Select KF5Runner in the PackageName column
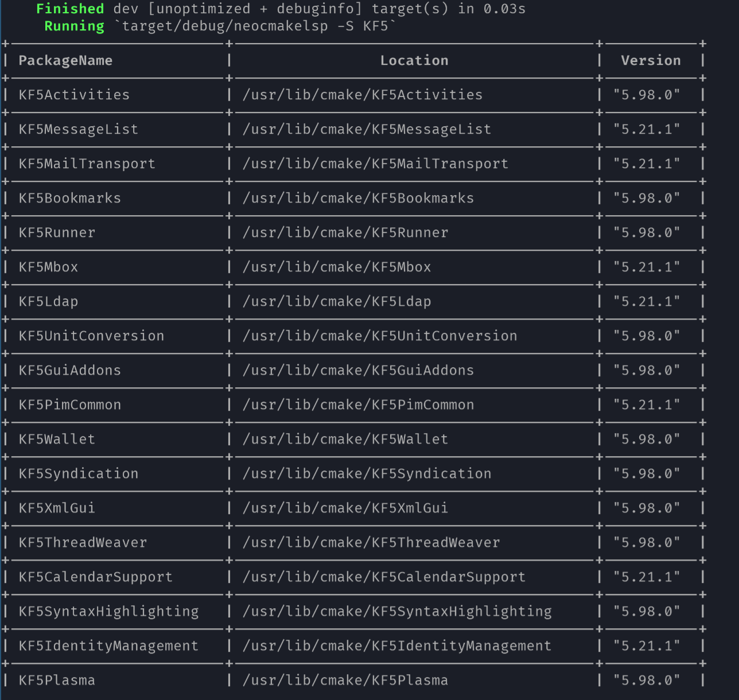The width and height of the screenshot is (739, 700). click(x=57, y=233)
